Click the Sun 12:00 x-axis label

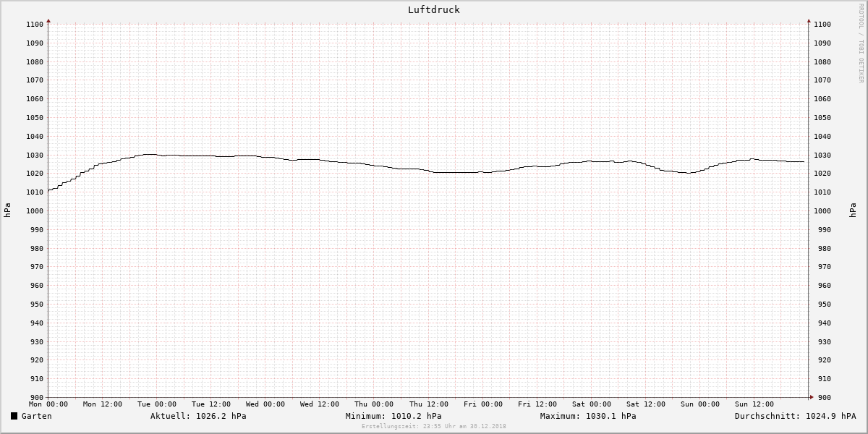(x=754, y=404)
